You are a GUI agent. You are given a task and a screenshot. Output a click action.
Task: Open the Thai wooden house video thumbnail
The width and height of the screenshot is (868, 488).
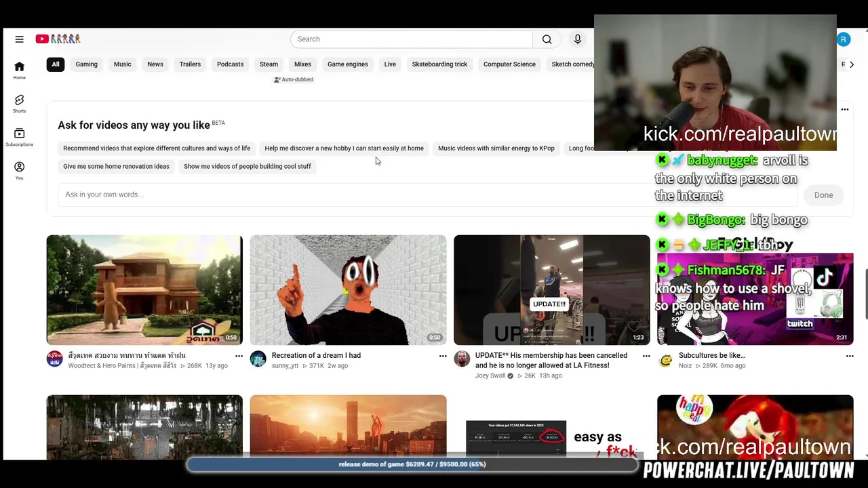(144, 290)
